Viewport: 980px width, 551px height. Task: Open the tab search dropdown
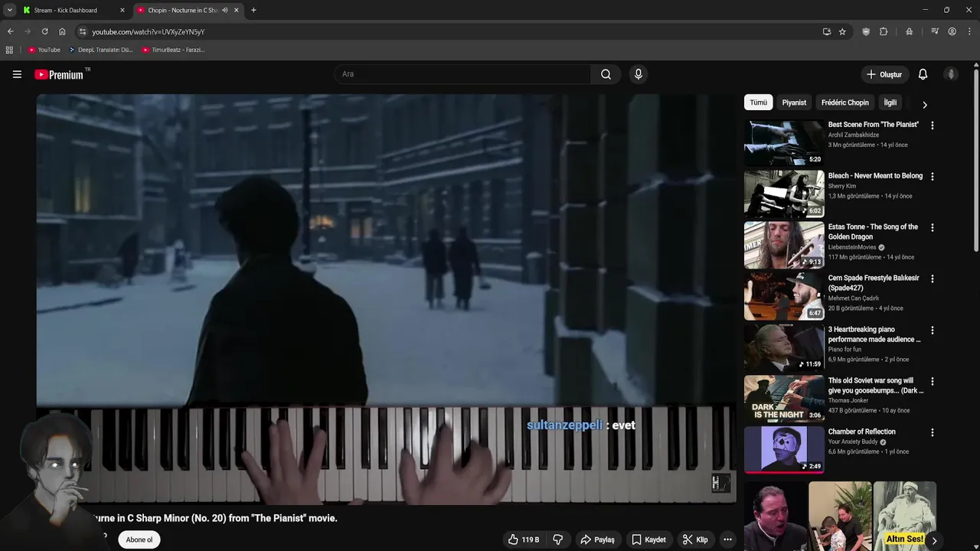[x=9, y=10]
